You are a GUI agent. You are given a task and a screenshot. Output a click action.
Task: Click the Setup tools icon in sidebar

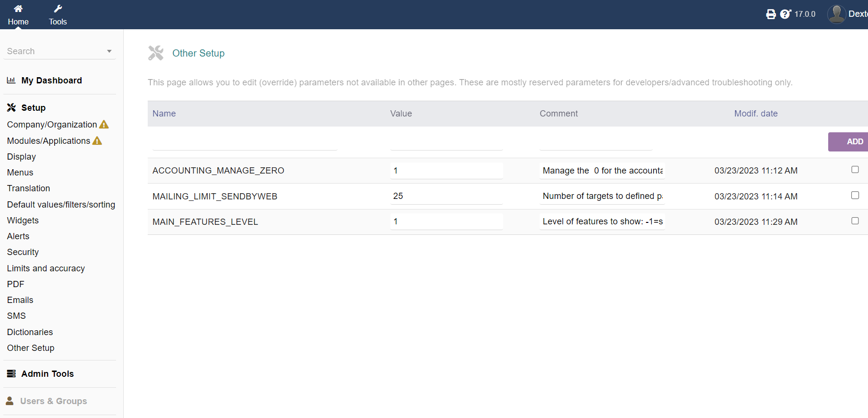(12, 108)
